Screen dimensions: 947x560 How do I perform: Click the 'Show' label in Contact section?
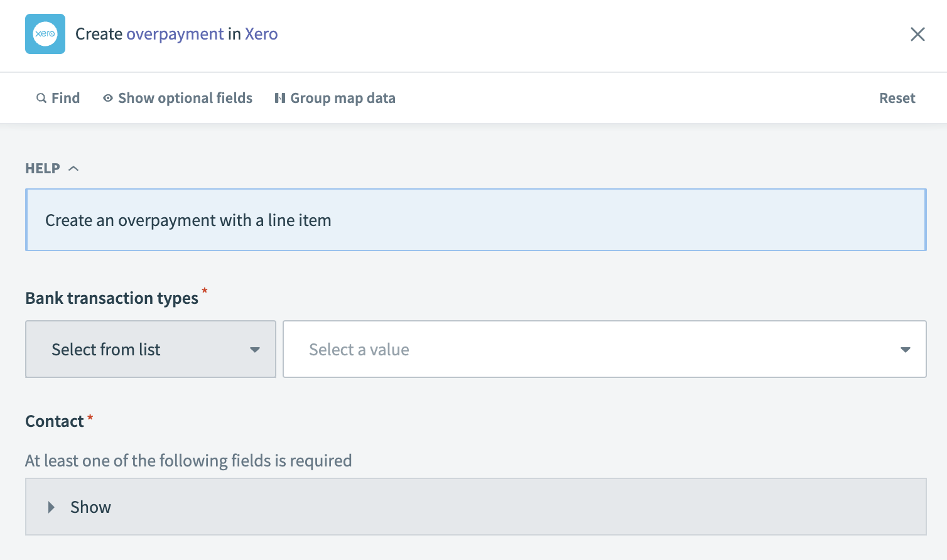point(90,507)
